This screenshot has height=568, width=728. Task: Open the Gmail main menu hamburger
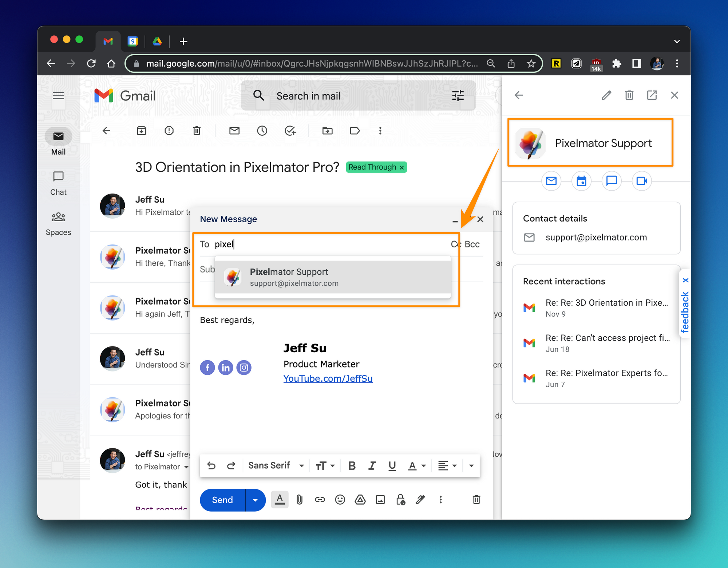58,96
